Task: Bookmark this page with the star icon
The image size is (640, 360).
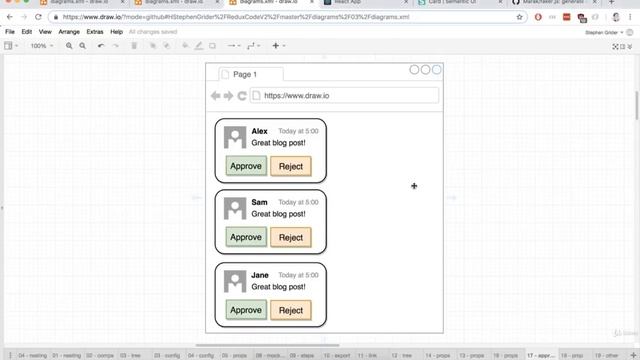Action: point(519,17)
